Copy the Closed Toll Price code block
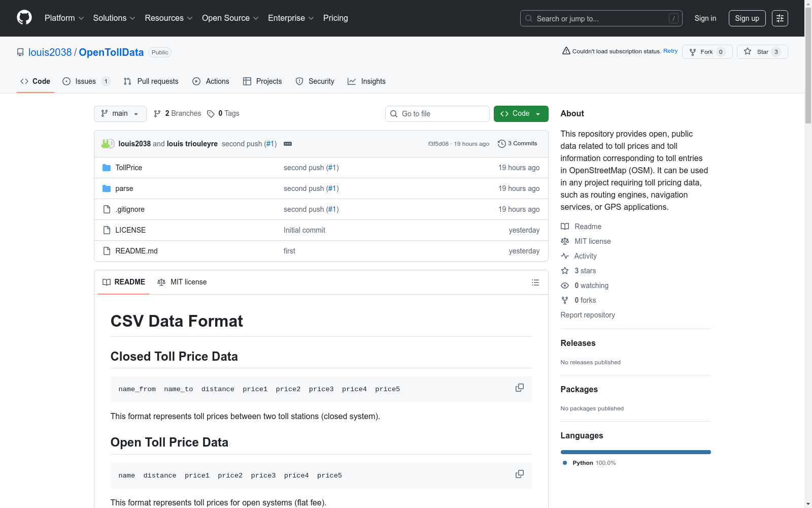The width and height of the screenshot is (812, 508). click(x=520, y=388)
